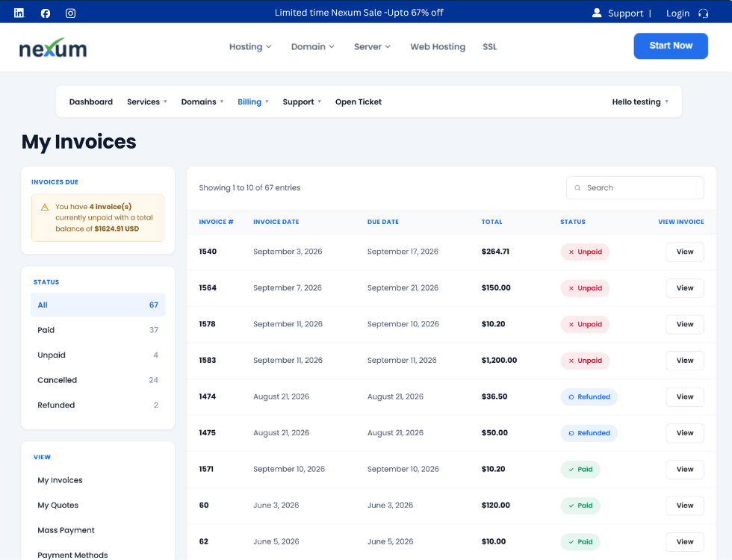The height and width of the screenshot is (560, 732).
Task: Open the Billing dropdown
Action: click(253, 102)
